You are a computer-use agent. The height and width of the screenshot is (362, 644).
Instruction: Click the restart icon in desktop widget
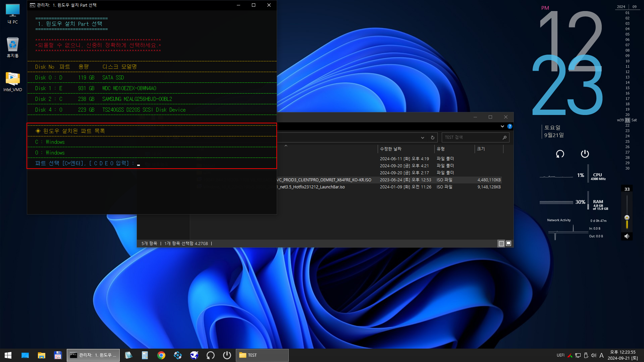point(560,154)
